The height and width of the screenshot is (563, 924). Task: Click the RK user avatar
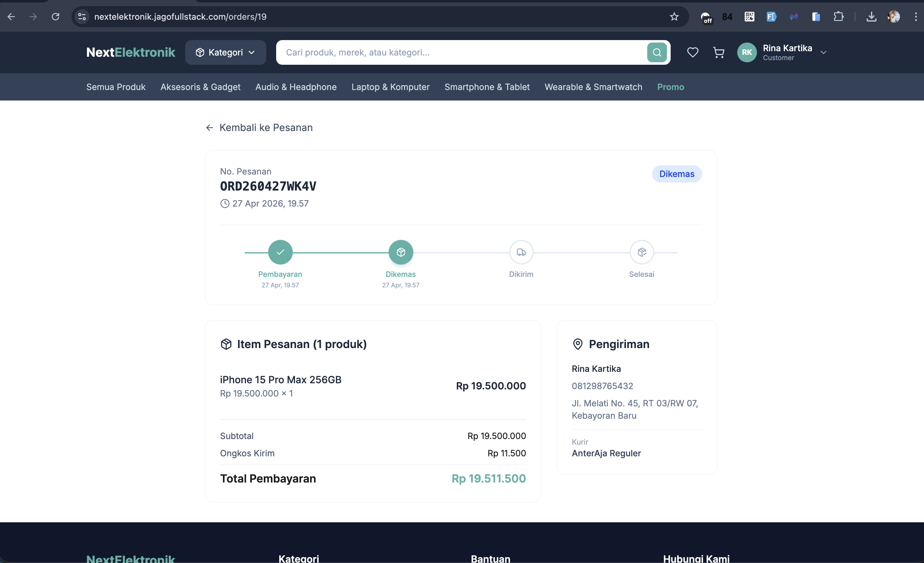click(746, 52)
